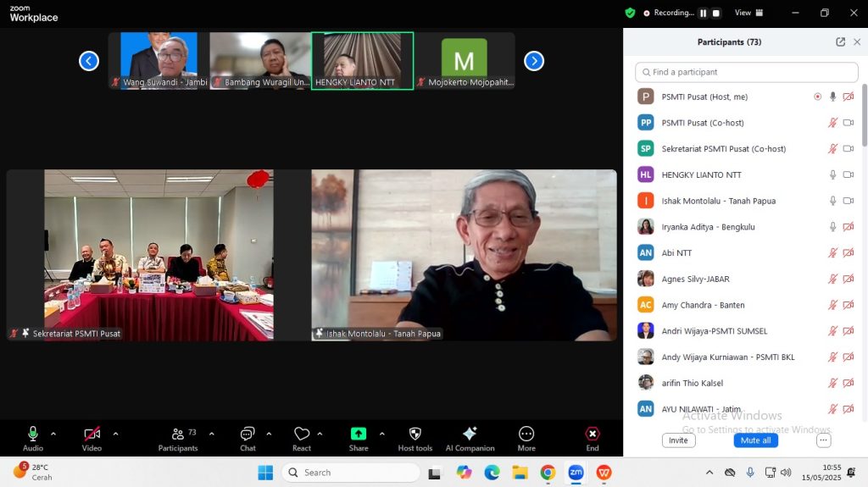Toggle the Audio microphone in the toolbar

(33, 439)
